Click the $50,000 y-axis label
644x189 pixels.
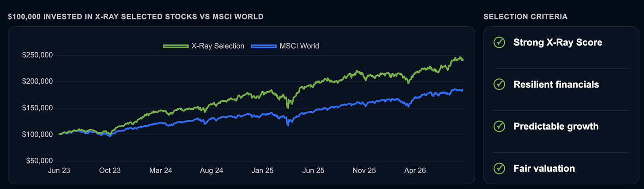(39, 161)
